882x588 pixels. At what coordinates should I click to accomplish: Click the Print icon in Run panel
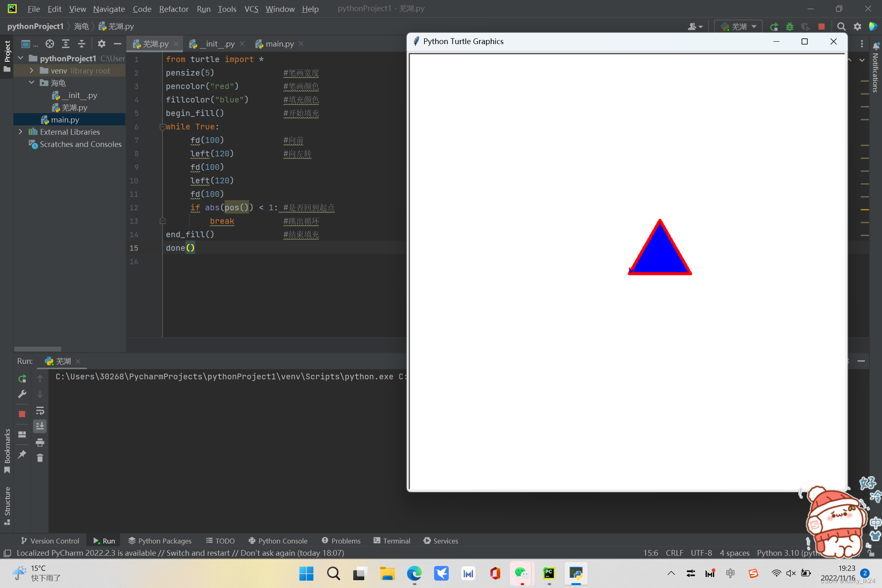[40, 443]
